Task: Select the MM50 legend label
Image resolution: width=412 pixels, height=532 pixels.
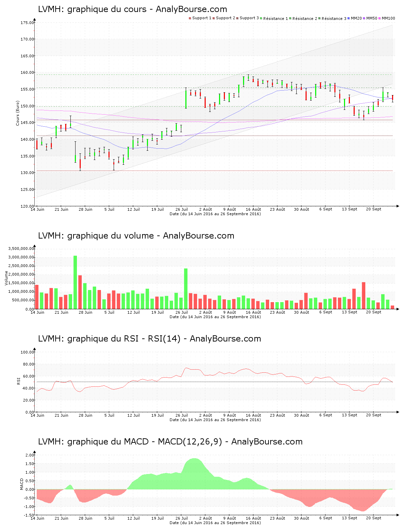Action: [372, 18]
